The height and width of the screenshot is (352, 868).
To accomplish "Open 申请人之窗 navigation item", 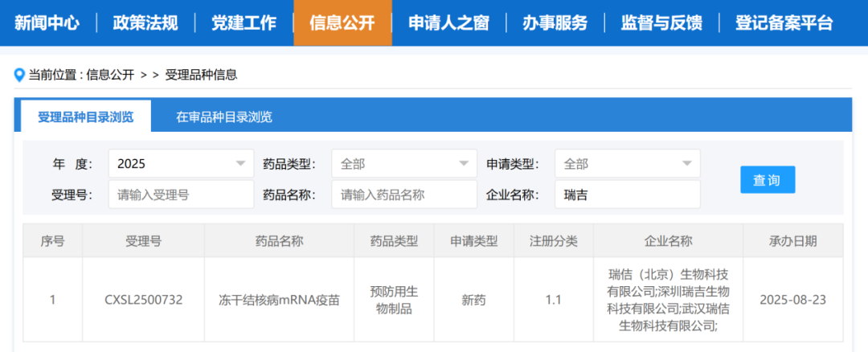I will (448, 23).
